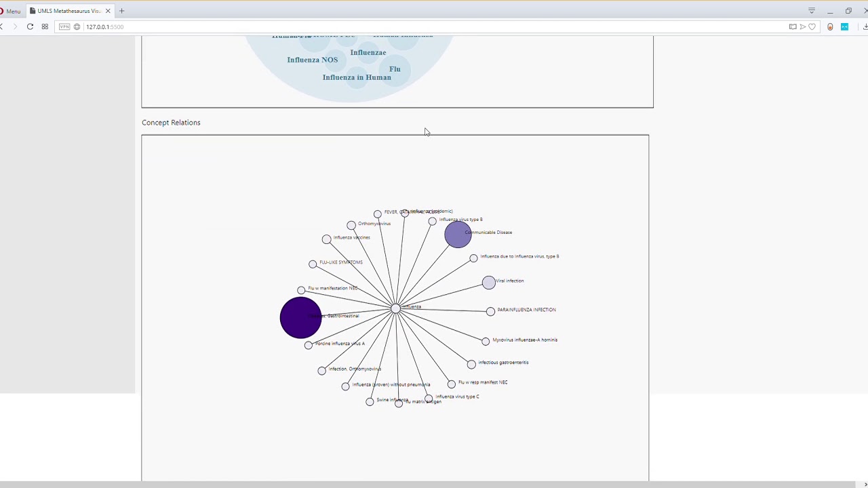868x488 pixels.
Task: Select the Swine influenza node
Action: (370, 401)
